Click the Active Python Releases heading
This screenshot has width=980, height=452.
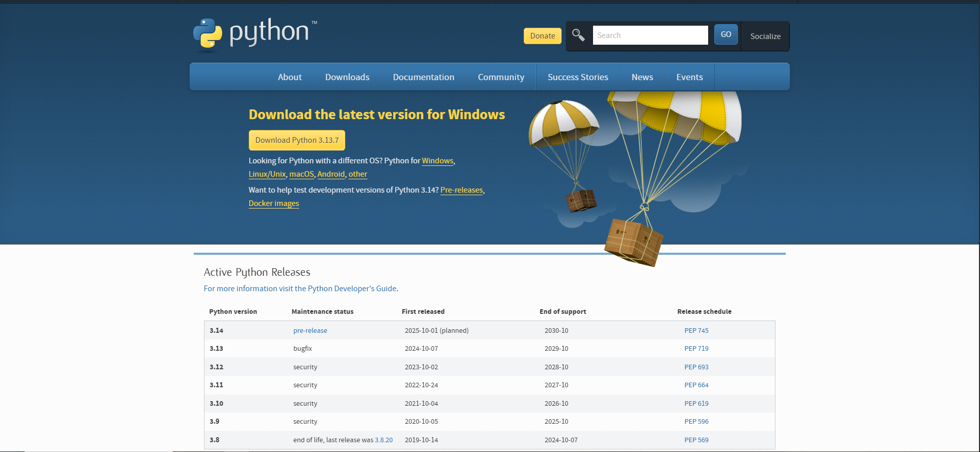click(257, 272)
